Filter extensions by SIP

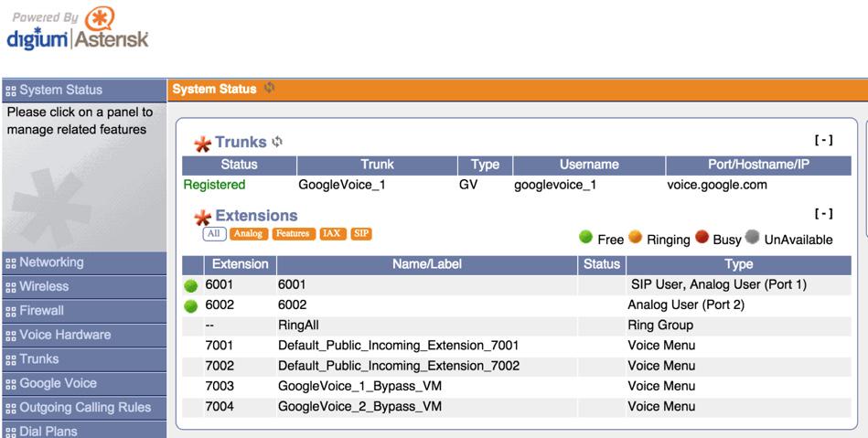pyautogui.click(x=361, y=234)
